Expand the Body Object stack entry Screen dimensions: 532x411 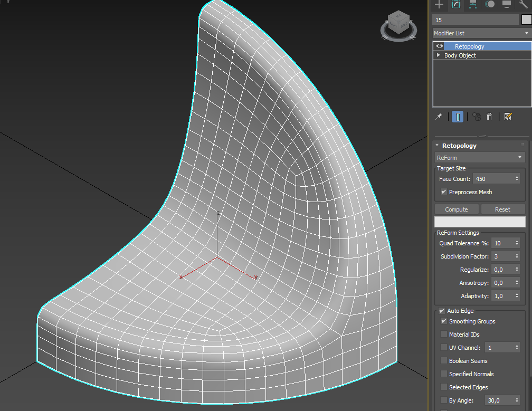pos(438,55)
